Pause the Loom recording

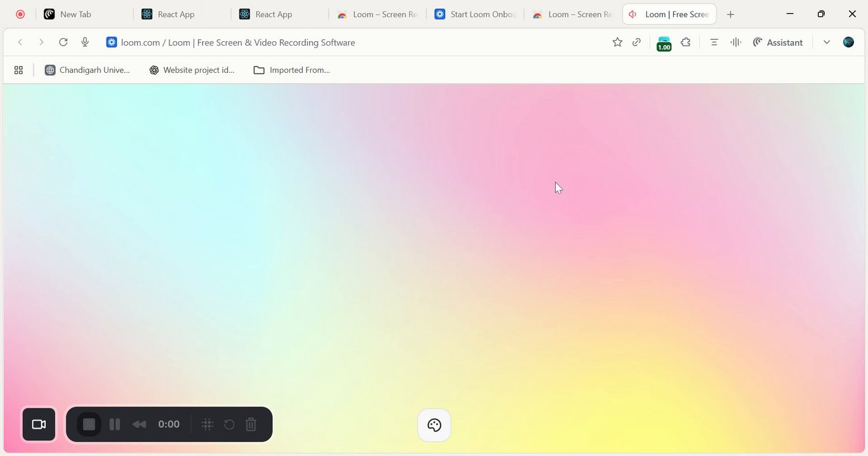tap(115, 424)
